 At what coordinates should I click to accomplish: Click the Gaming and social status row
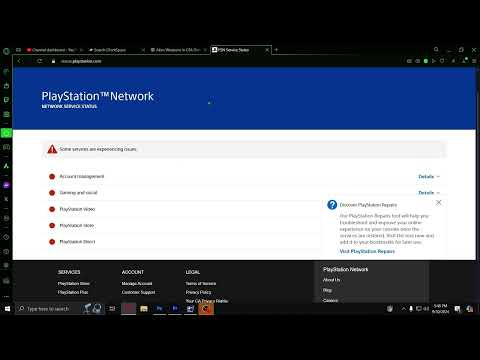pyautogui.click(x=244, y=193)
